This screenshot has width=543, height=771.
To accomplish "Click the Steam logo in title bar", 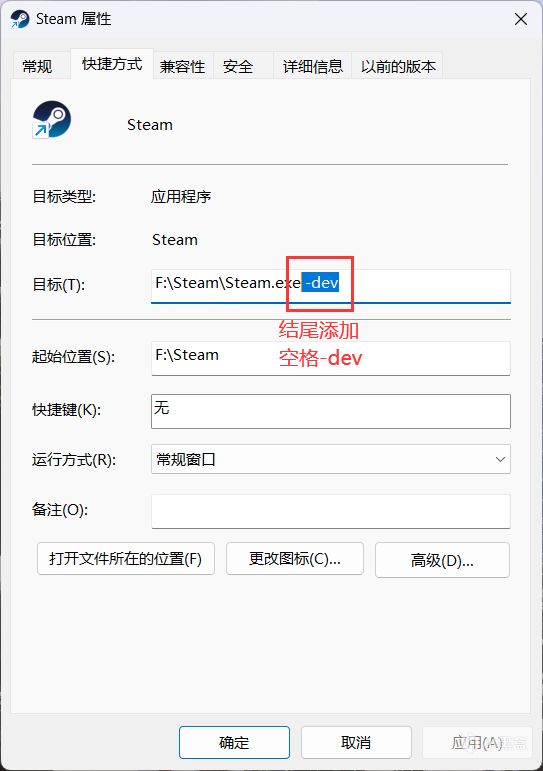I will (20, 19).
